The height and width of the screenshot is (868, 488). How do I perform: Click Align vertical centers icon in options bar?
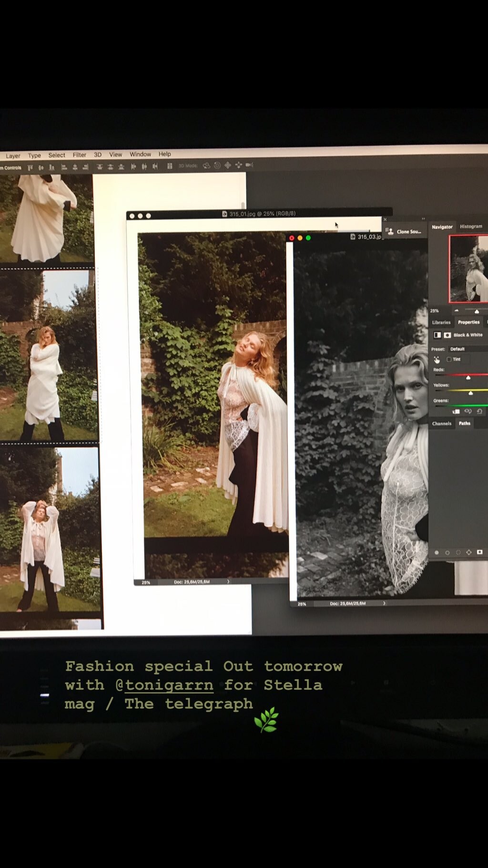click(41, 167)
